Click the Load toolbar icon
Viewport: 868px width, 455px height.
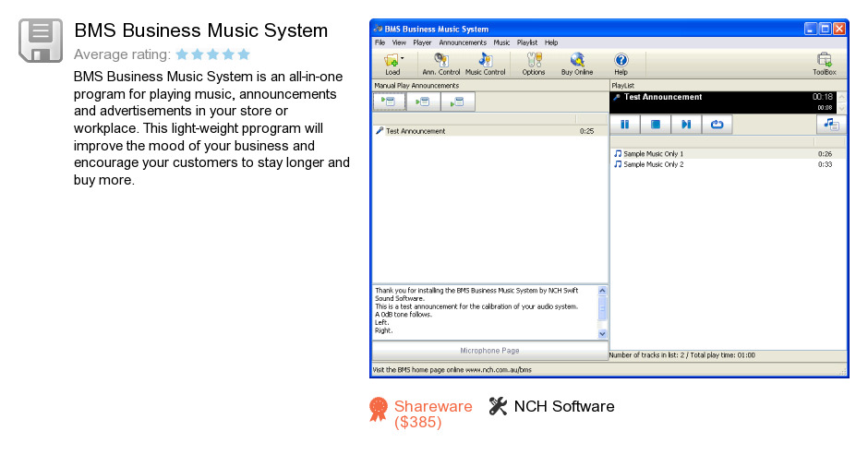[392, 64]
